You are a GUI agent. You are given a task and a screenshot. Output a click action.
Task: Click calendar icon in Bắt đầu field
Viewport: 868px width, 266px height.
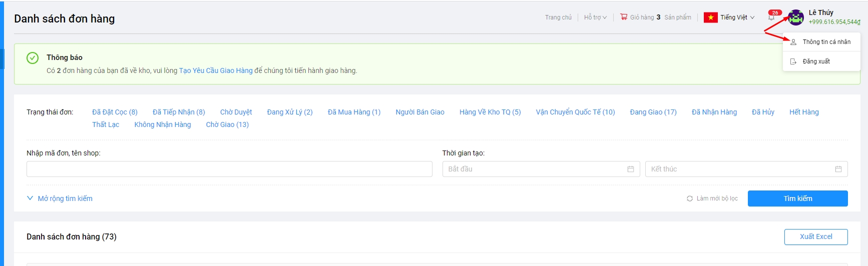[x=630, y=169]
